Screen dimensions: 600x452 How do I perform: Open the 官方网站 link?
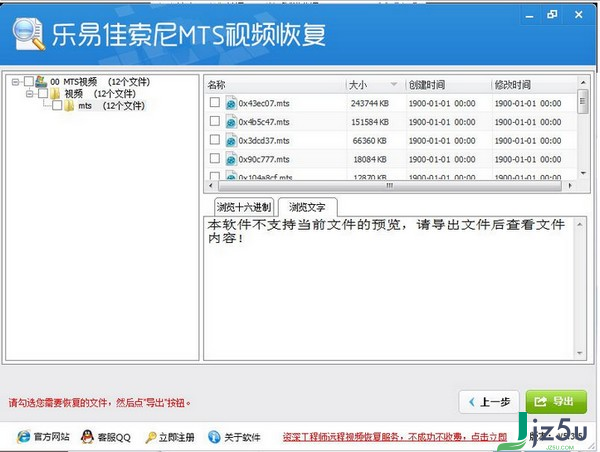tap(52, 437)
